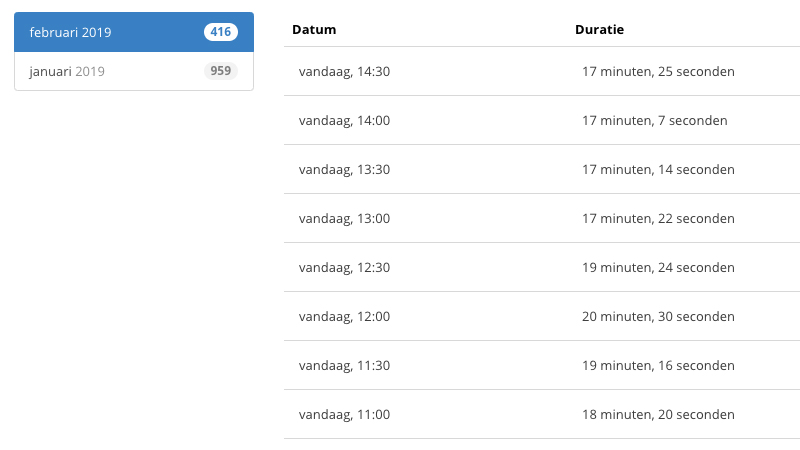Click duration 18 minuten, 20 seconden
The image size is (800, 450).
coord(658,414)
